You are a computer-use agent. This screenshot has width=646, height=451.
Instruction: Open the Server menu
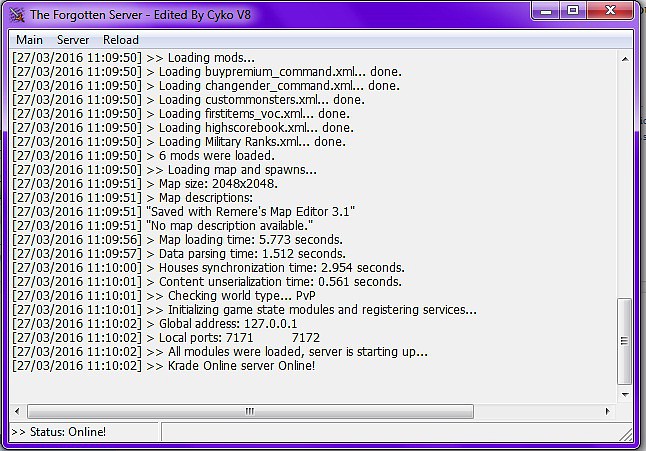(73, 40)
